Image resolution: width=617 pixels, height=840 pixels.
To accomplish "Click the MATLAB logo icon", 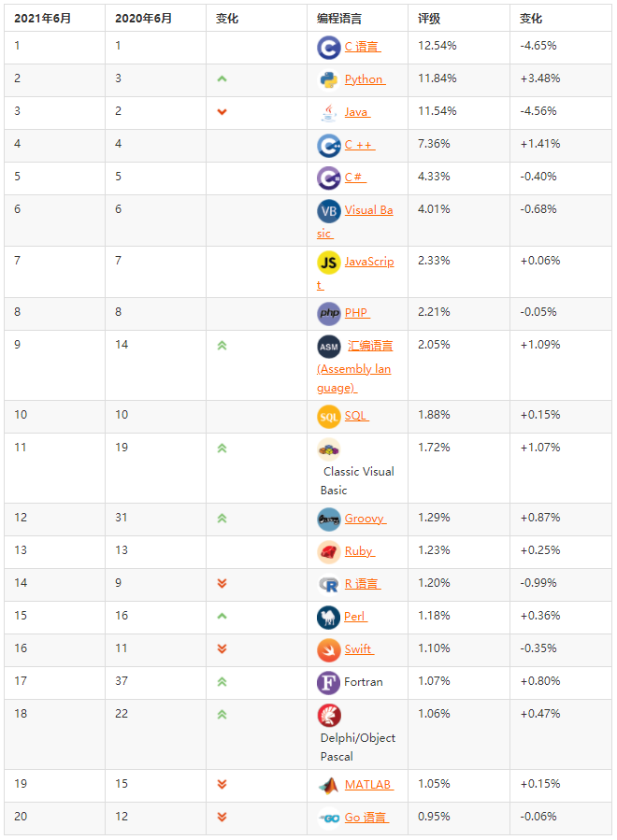I will point(328,785).
